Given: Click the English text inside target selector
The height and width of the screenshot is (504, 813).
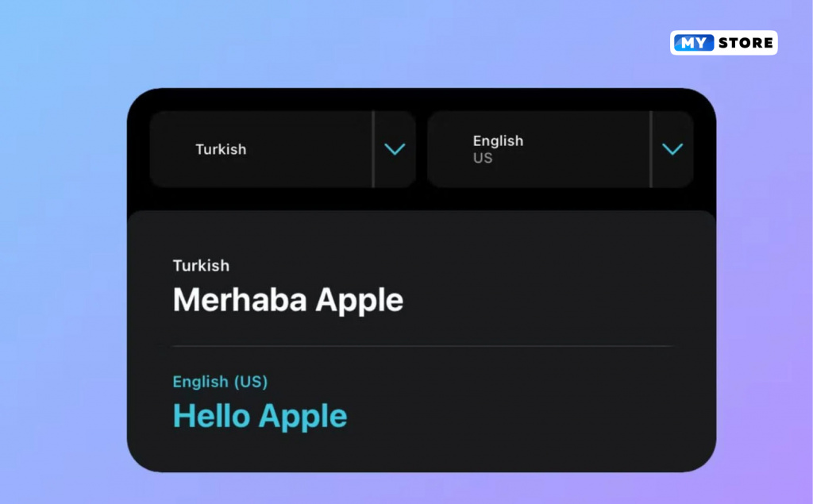Looking at the screenshot, I should point(498,141).
